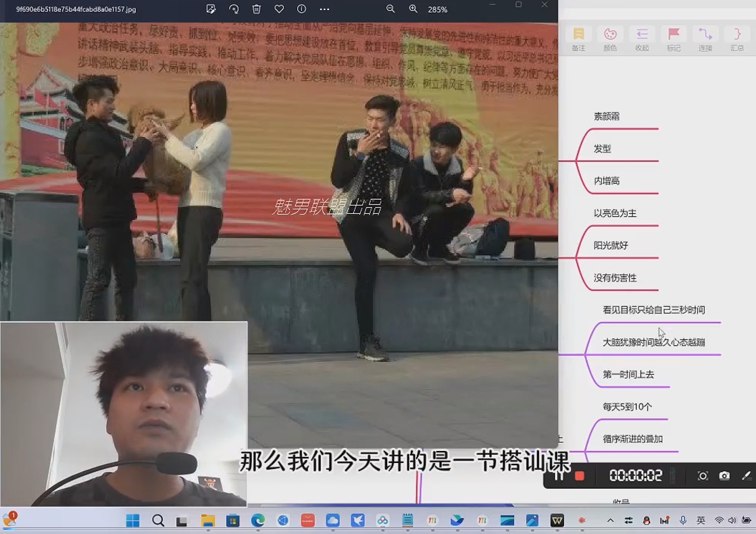Add the photo to favorites with the heart
756x534 pixels.
(279, 9)
